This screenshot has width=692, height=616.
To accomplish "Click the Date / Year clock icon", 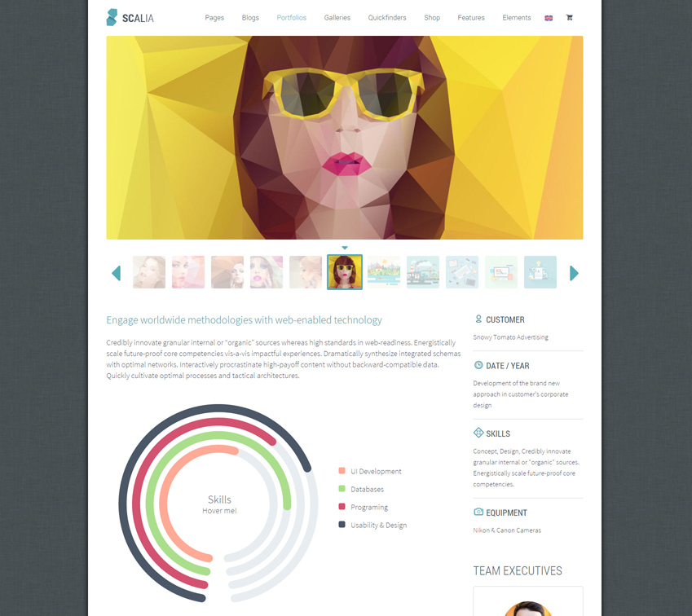I will pyautogui.click(x=478, y=365).
